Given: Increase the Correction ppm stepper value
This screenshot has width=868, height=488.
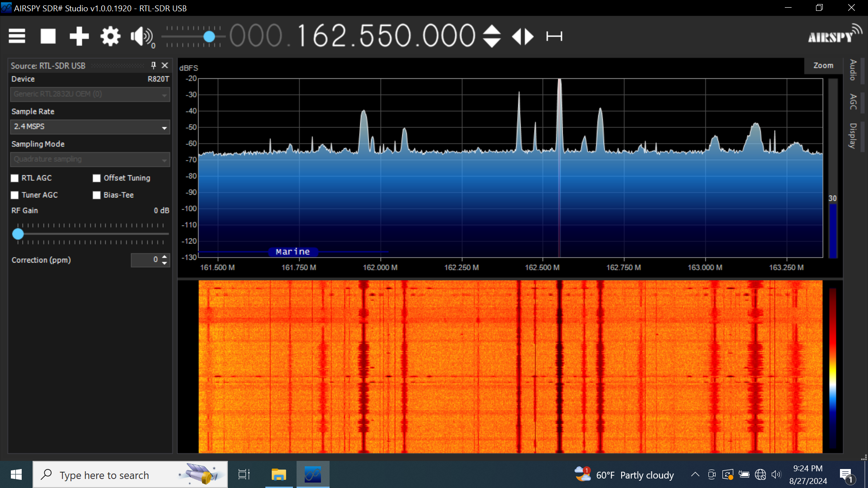Looking at the screenshot, I should 165,257.
